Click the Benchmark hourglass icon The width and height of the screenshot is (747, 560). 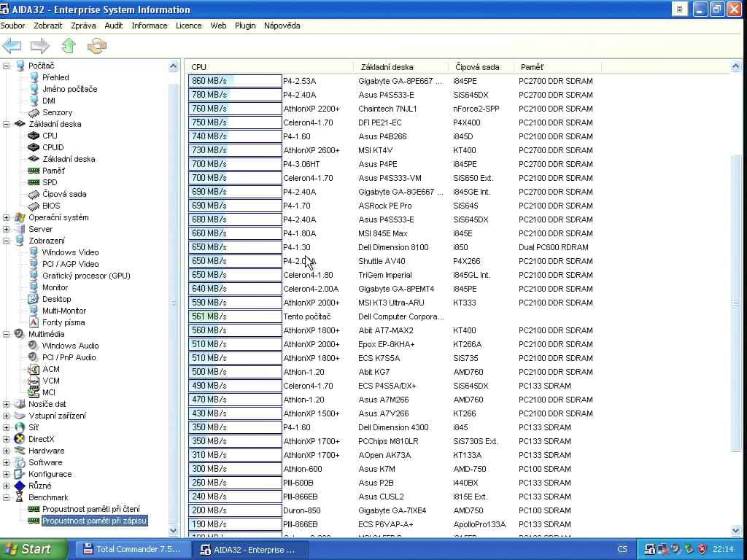(20, 497)
